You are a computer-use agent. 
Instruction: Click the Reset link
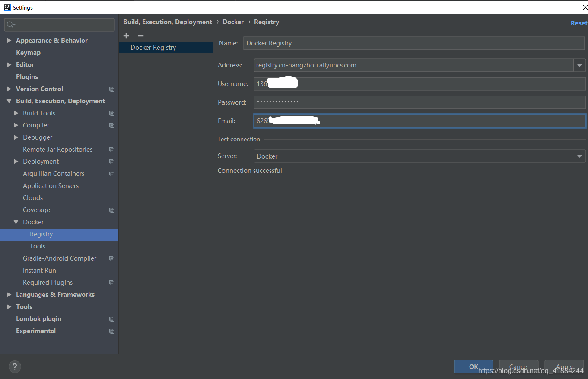(x=579, y=23)
